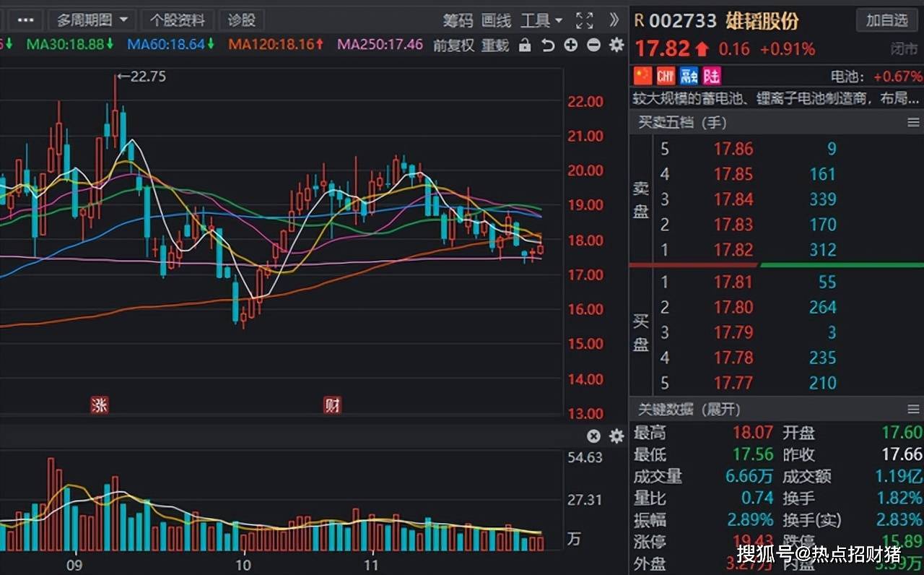The image size is (924, 575).
Task: Click the 开盘 value 17.60
Action: tap(902, 433)
